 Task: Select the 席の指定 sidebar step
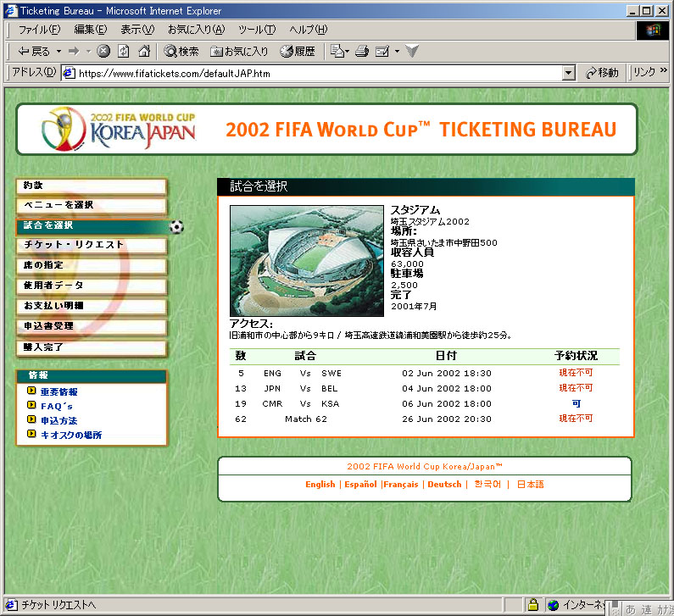[x=91, y=265]
